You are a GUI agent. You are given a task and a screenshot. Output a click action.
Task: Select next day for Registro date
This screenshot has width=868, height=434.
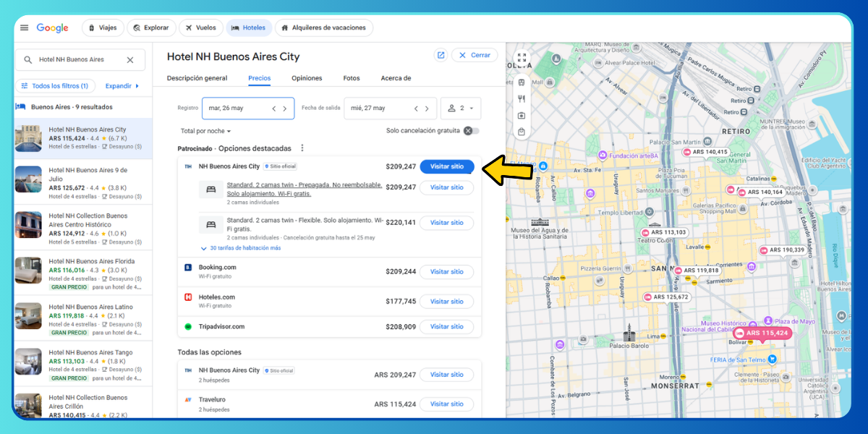click(285, 109)
